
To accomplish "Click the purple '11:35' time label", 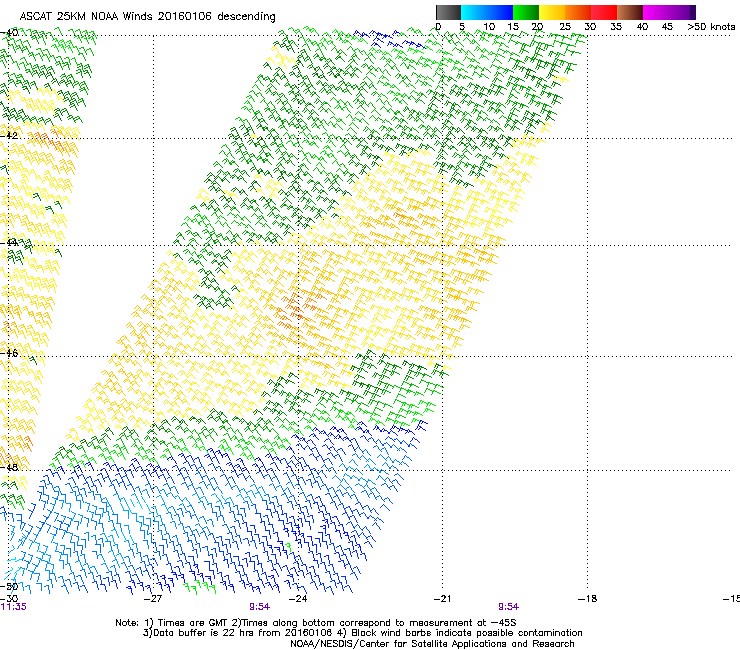I will [x=14, y=607].
